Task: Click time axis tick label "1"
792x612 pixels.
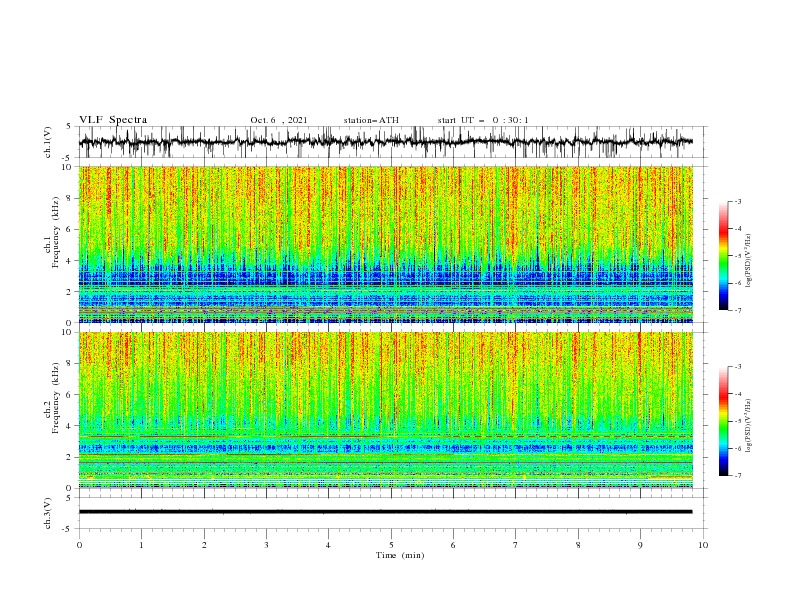Action: click(141, 545)
